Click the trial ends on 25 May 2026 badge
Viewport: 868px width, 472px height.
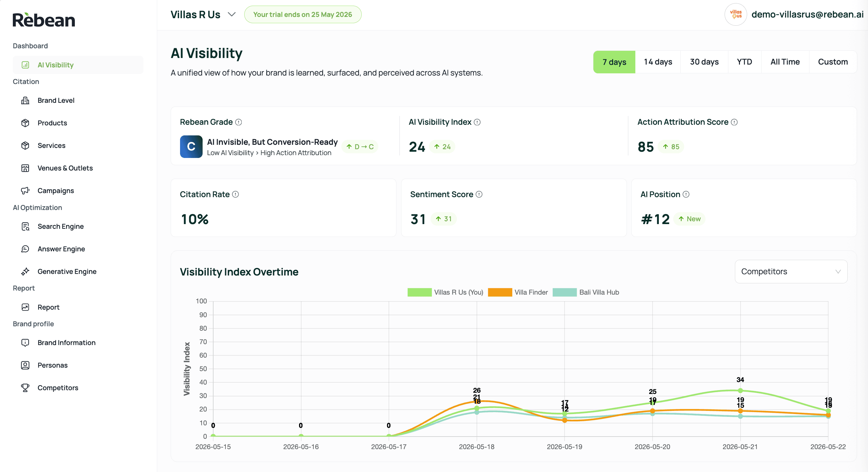(x=302, y=14)
